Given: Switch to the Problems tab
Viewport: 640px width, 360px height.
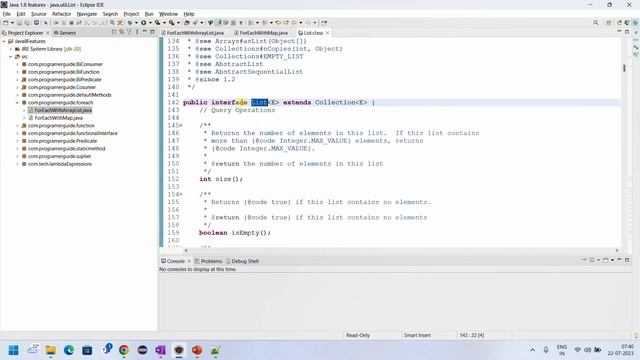Looking at the screenshot, I should [x=208, y=261].
